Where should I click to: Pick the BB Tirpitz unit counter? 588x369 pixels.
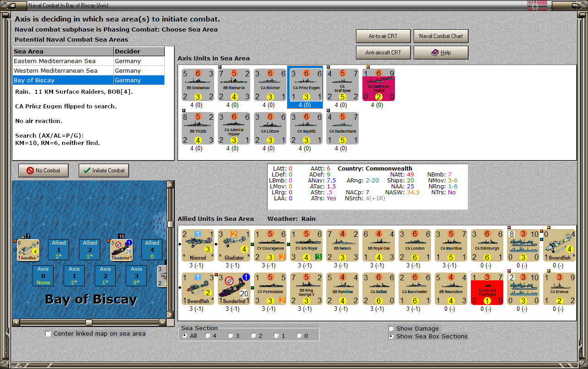[x=198, y=128]
